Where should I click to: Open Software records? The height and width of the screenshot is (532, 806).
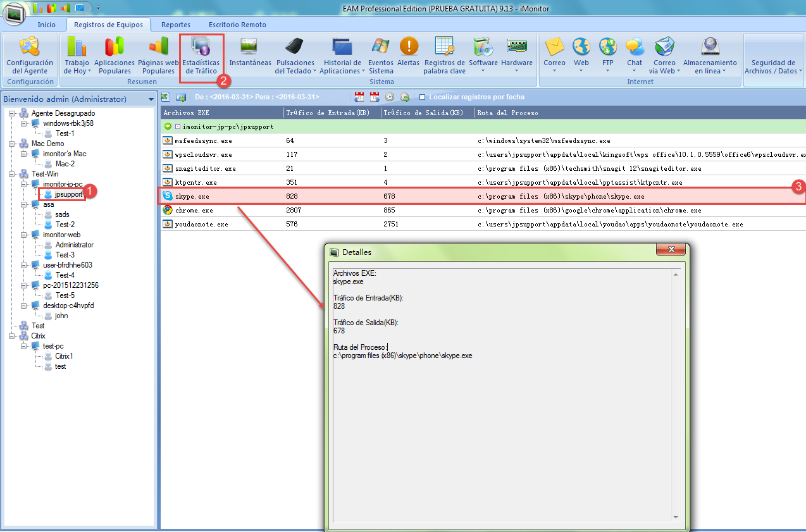483,56
